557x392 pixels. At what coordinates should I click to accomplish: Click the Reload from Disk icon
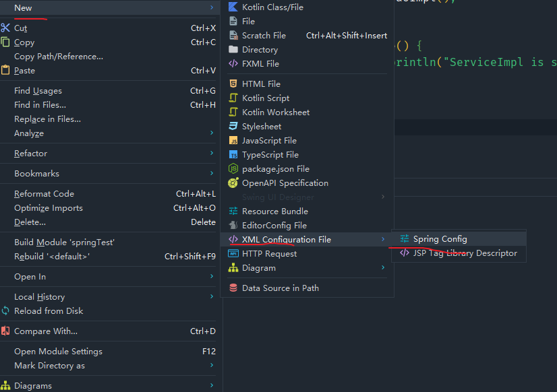[x=6, y=311]
